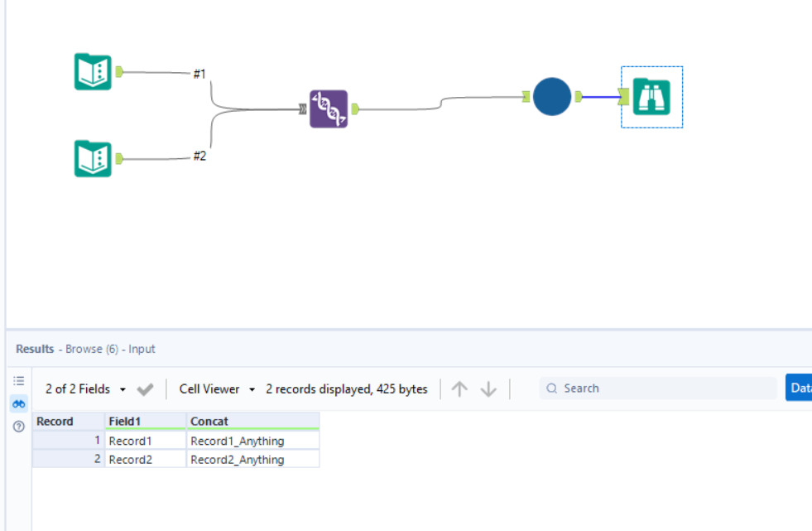Select the top Input Data tool on the canvas
Image resolution: width=812 pixels, height=531 pixels.
click(x=92, y=70)
